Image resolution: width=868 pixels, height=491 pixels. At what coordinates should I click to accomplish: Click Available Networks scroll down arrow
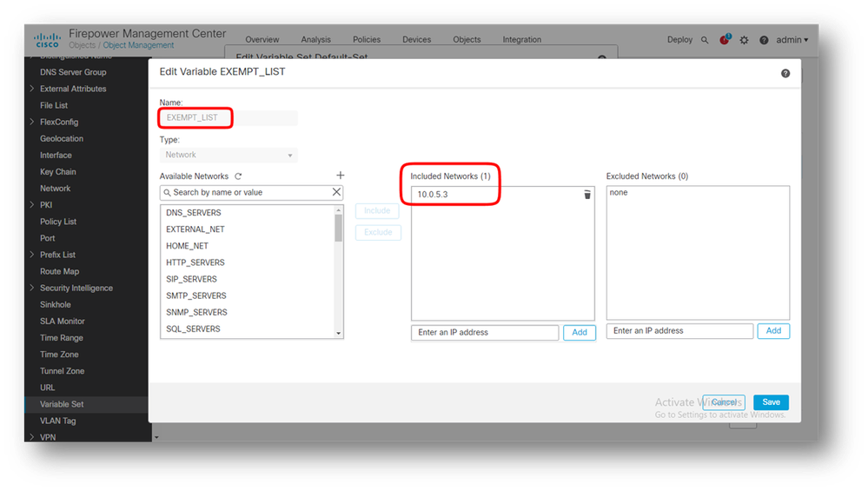338,333
